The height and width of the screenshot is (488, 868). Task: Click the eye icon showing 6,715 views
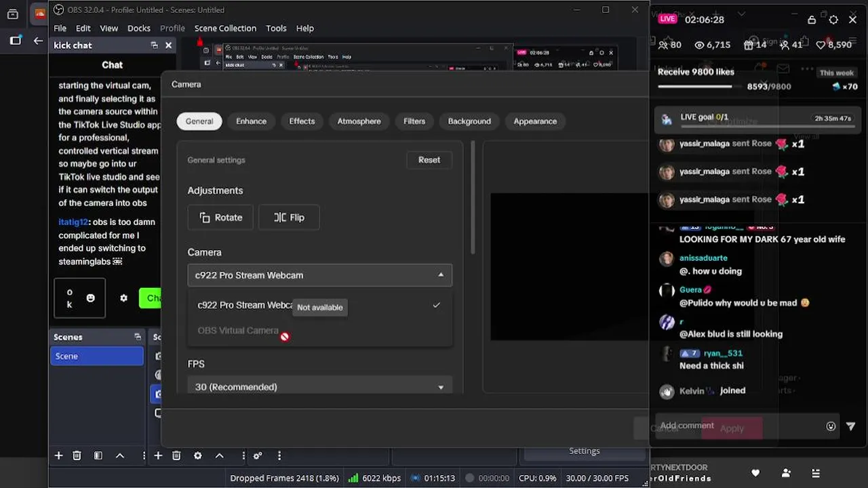pos(700,45)
